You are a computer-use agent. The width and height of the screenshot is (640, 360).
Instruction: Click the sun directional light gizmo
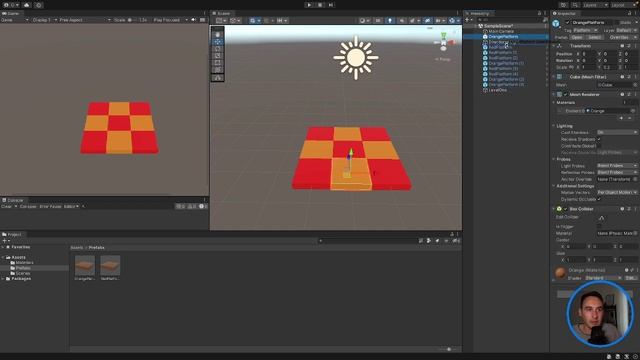coord(356,58)
